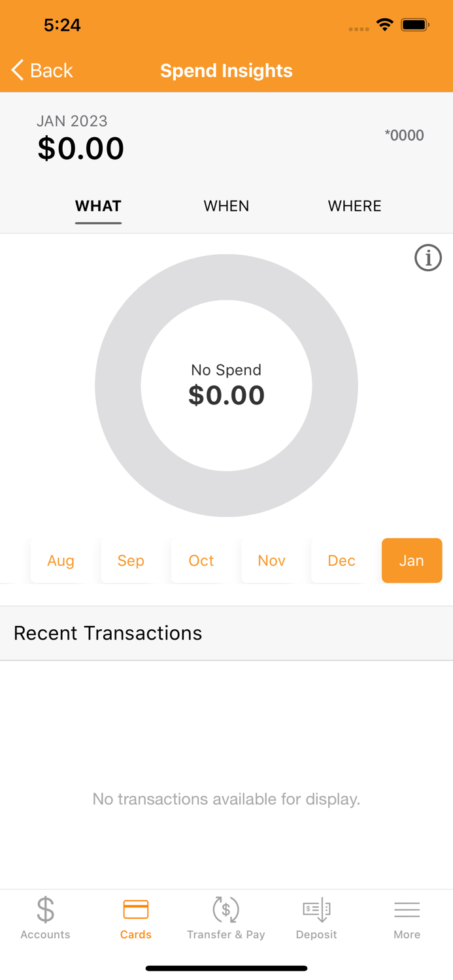453x980 pixels.
Task: Tap the info icon near the spend chart
Action: [428, 257]
